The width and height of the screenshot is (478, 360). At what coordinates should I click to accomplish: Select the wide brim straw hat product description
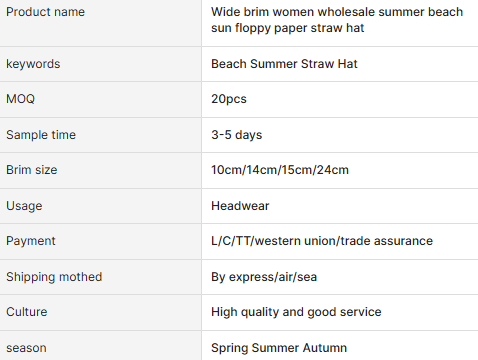tap(337, 20)
